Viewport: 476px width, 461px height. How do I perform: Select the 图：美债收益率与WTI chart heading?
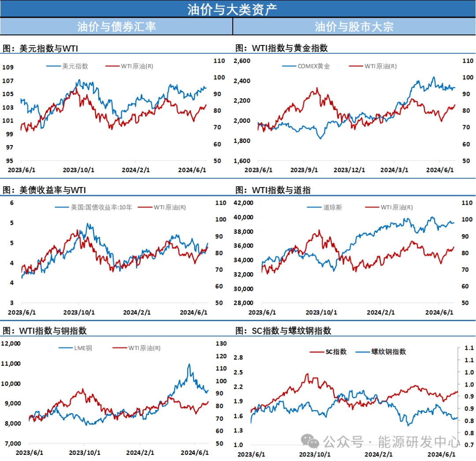(44, 190)
